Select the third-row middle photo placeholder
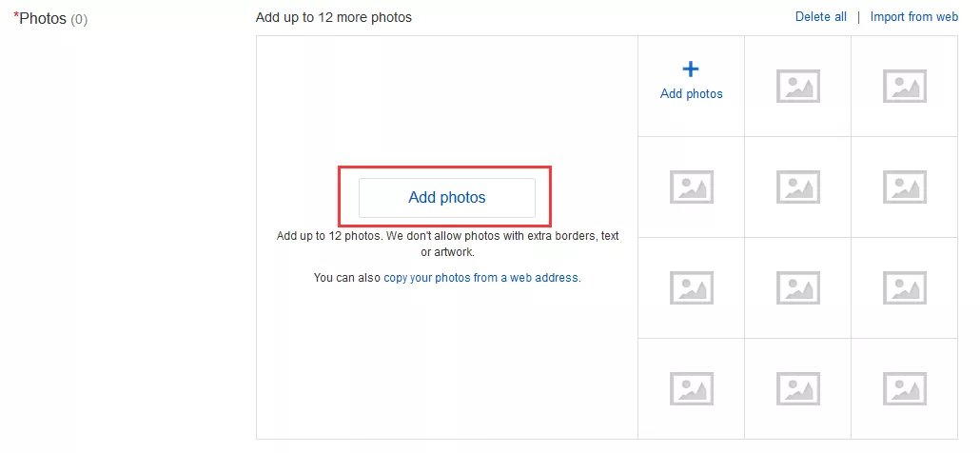 pos(798,287)
